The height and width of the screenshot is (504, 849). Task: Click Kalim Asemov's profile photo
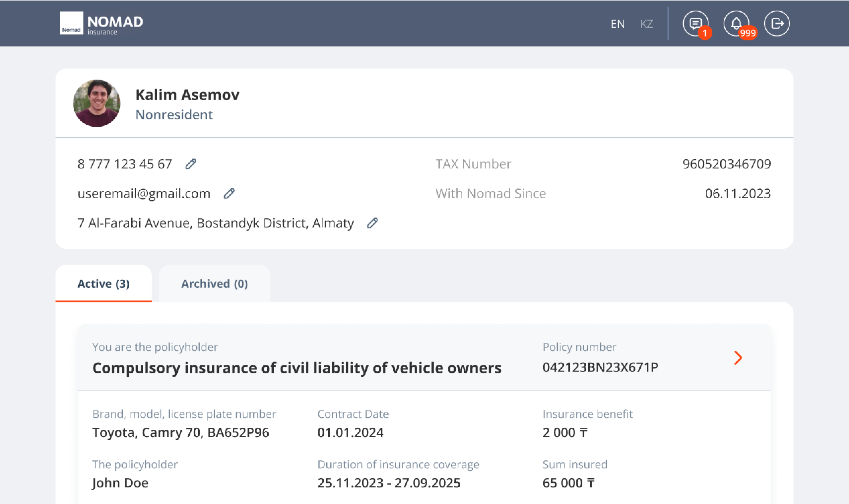pyautogui.click(x=97, y=103)
